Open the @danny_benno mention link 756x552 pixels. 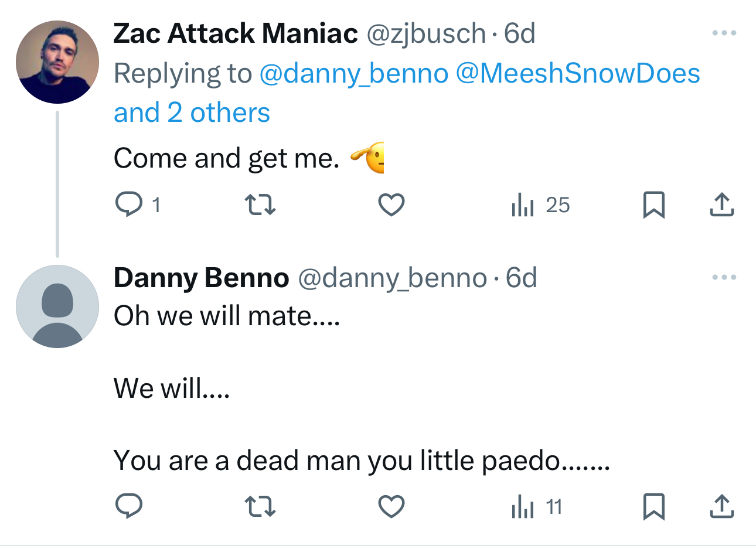pyautogui.click(x=353, y=74)
